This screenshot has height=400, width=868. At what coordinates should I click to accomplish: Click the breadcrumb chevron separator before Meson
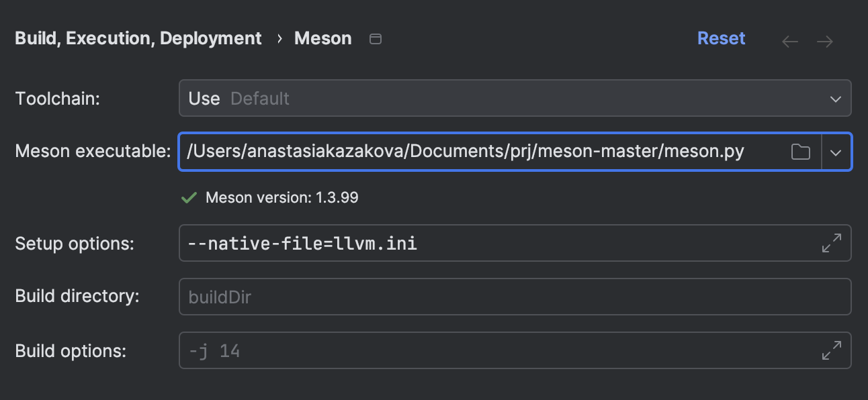pyautogui.click(x=279, y=39)
